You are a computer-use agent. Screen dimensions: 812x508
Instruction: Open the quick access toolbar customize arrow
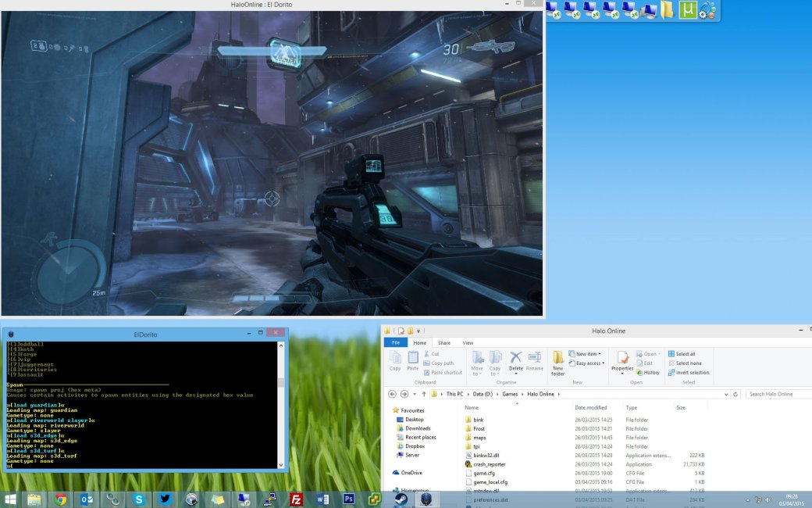(418, 331)
